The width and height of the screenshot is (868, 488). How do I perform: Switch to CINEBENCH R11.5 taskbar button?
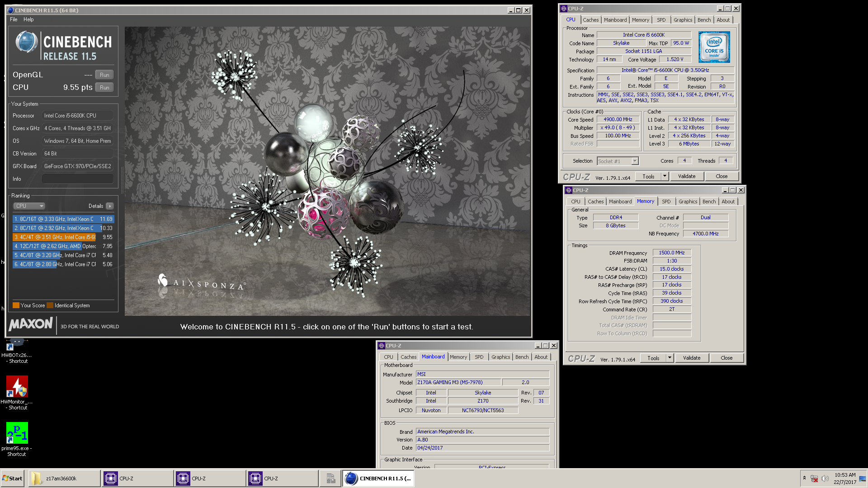pos(378,479)
